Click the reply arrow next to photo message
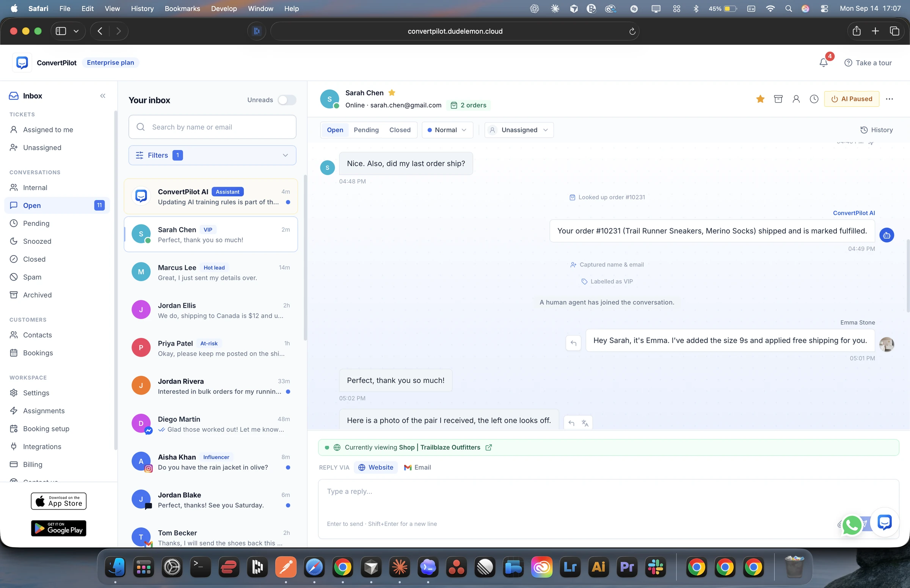 (x=571, y=423)
